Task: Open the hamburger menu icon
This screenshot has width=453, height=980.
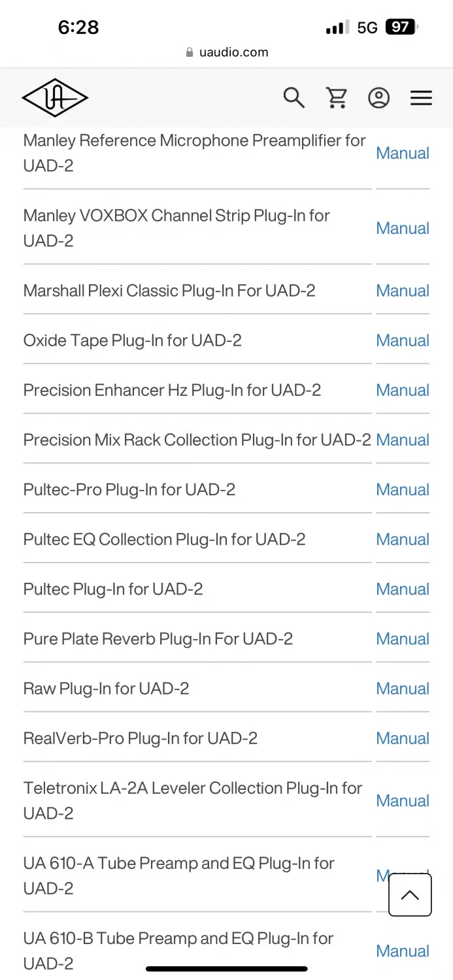Action: pos(421,98)
